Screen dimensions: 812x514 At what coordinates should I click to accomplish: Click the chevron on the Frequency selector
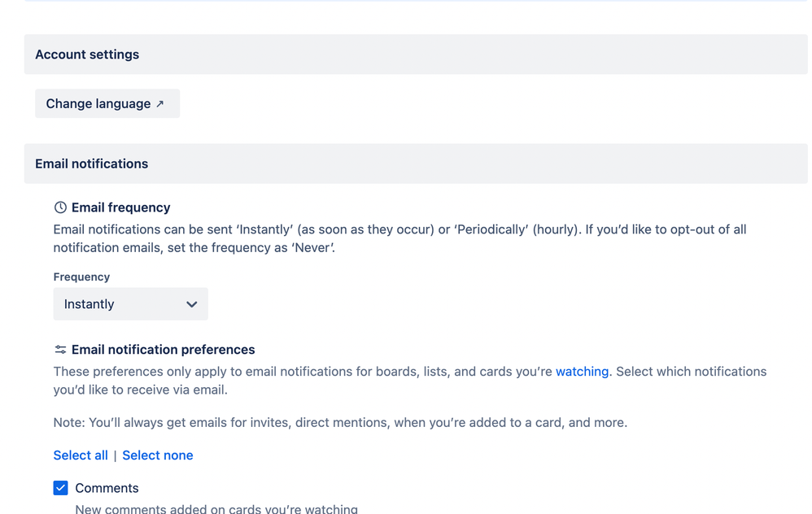(x=192, y=303)
